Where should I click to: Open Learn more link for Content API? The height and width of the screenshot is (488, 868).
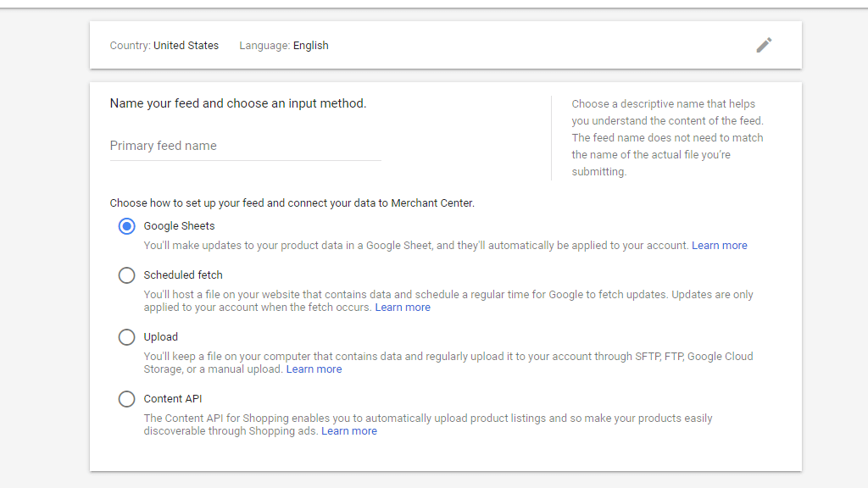pos(348,431)
